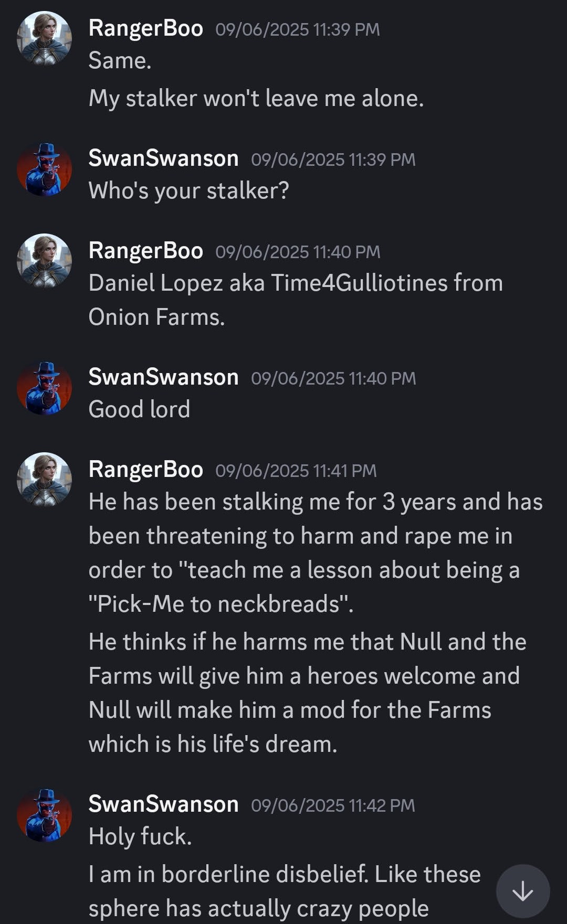Tap the jump-to-bottom arrow button
This screenshot has width=567, height=924.
[522, 891]
